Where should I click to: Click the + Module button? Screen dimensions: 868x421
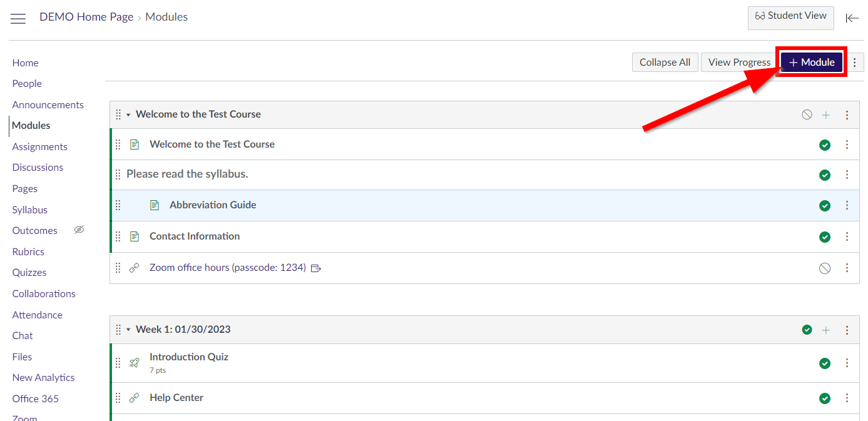pyautogui.click(x=812, y=62)
